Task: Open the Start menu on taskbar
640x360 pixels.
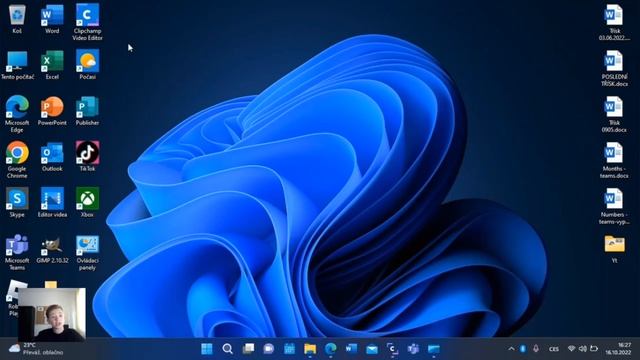Action: (x=207, y=349)
